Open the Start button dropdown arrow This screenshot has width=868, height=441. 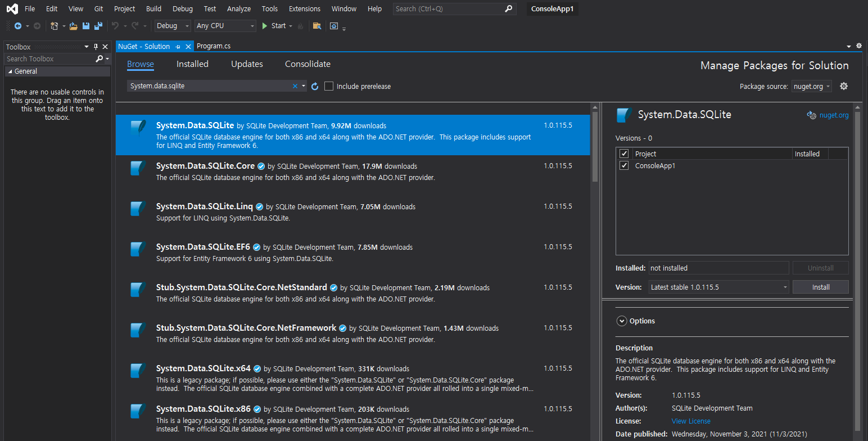click(291, 26)
